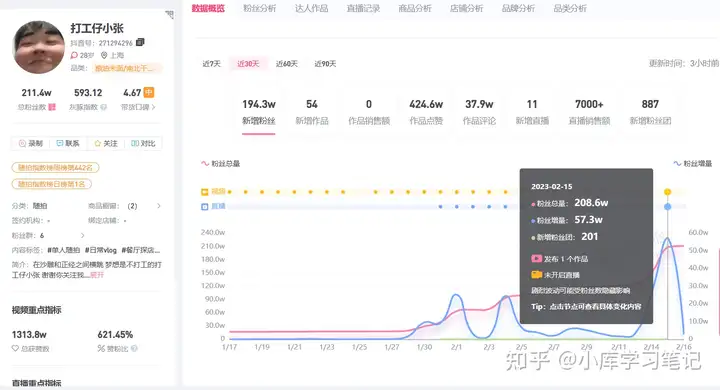Viewport: 720px width, 390px height.
Task: Click help icon next to 赞粉比
Action: pyautogui.click(x=134, y=349)
